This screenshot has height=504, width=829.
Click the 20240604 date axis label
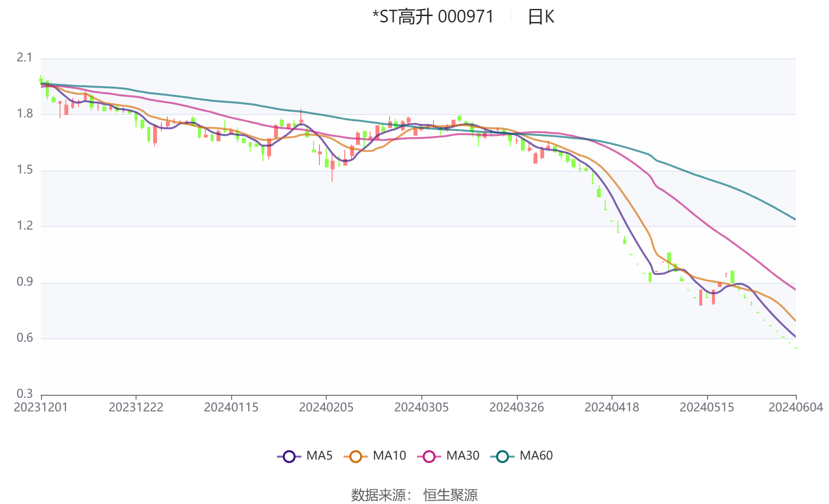[x=796, y=407]
